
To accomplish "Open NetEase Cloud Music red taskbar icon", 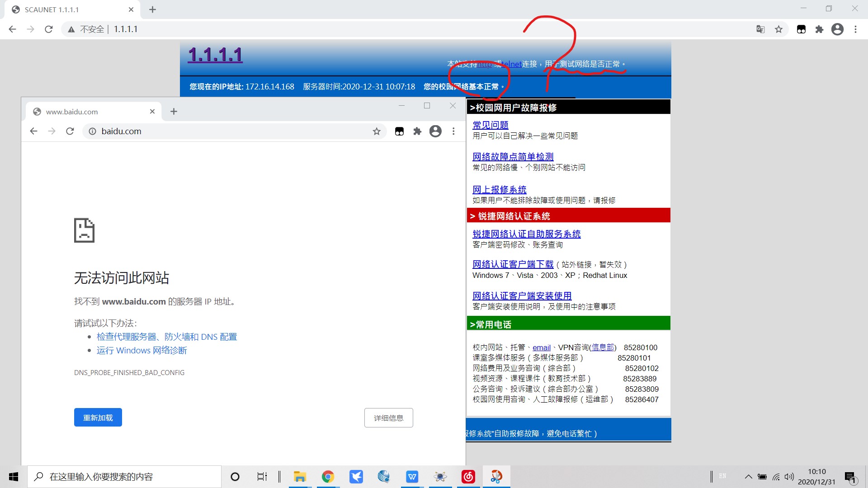I will [x=468, y=477].
